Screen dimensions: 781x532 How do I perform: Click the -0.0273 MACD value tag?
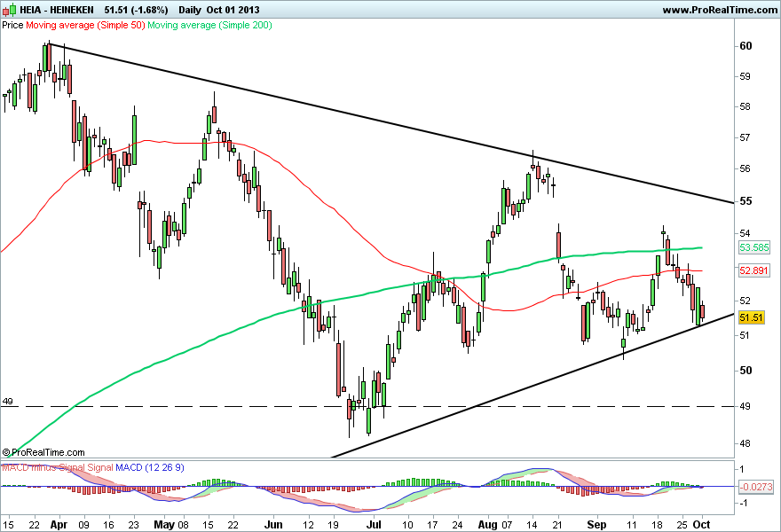point(755,487)
